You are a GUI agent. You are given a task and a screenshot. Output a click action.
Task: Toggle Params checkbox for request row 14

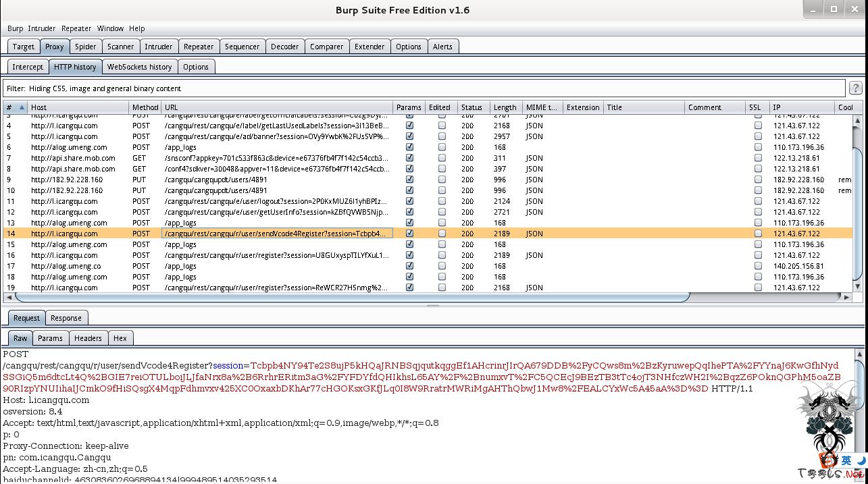tap(409, 234)
